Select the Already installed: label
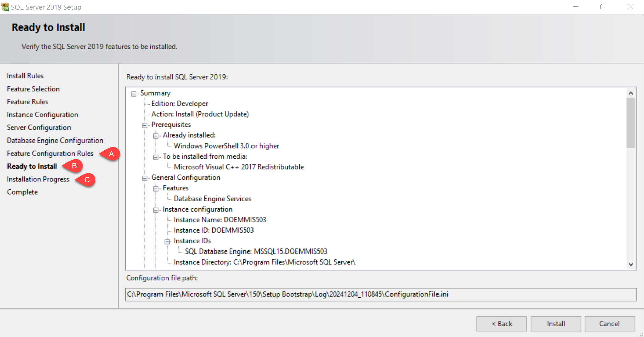The width and height of the screenshot is (644, 337). [189, 135]
